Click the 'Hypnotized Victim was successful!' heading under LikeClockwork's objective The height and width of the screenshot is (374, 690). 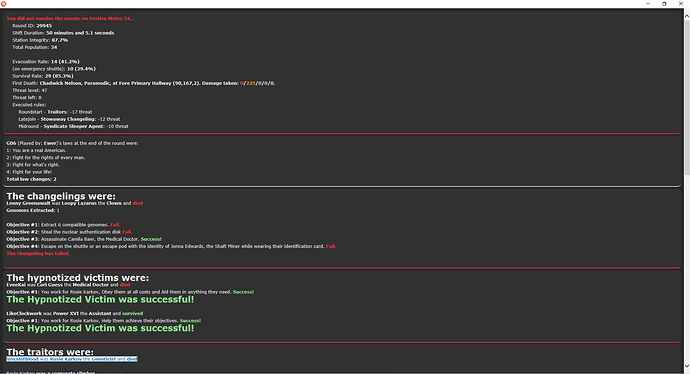click(100, 328)
